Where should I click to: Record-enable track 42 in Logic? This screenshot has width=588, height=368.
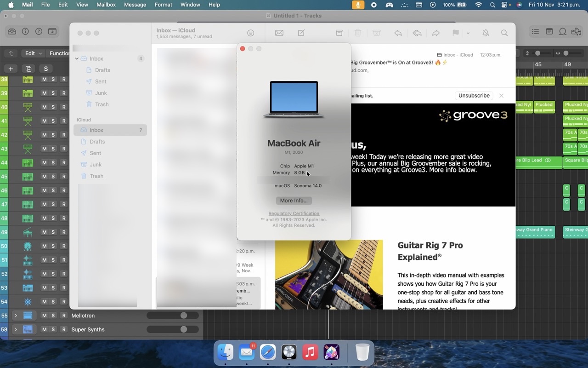pos(64,135)
